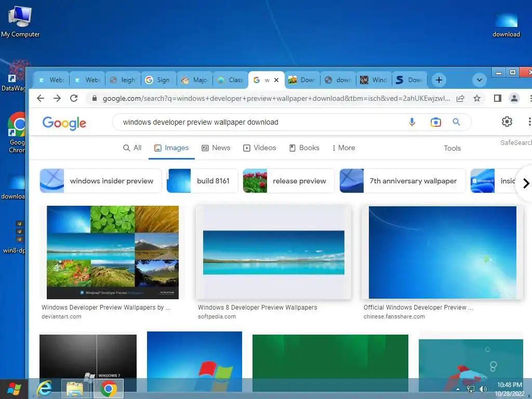
Task: Switch to the Videos results tab
Action: (x=260, y=148)
